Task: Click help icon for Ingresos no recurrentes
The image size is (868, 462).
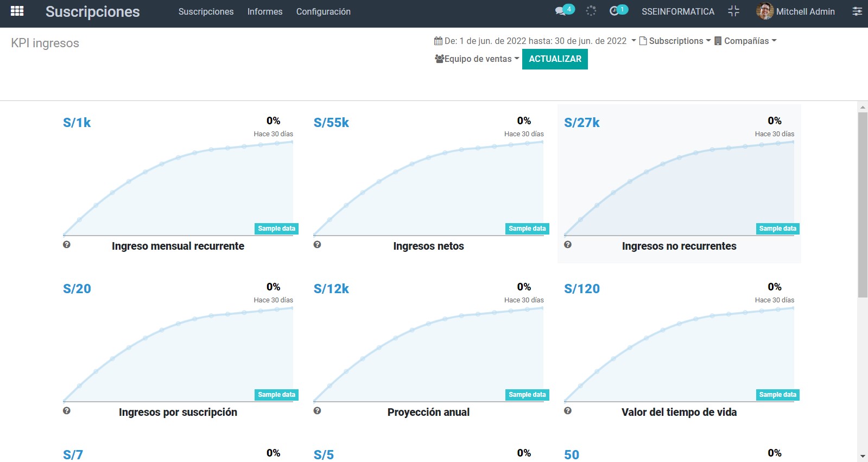Action: pos(568,245)
